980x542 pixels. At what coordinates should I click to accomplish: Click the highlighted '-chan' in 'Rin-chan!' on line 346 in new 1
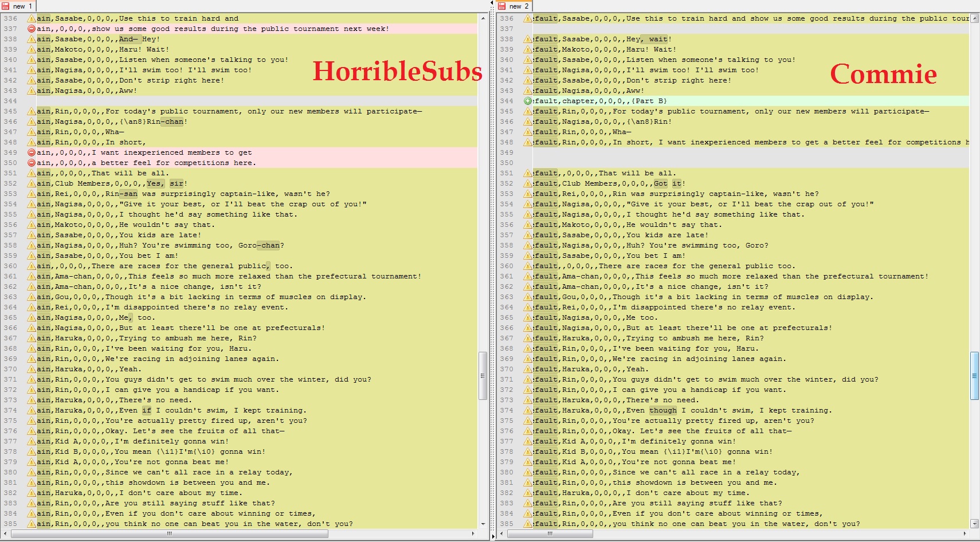[172, 121]
